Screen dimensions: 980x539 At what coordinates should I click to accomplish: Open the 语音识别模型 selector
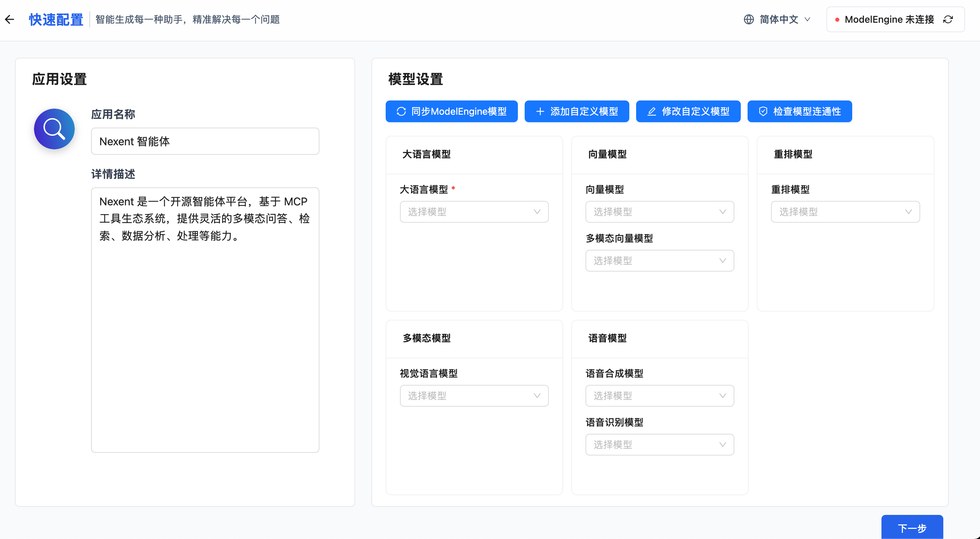click(659, 445)
